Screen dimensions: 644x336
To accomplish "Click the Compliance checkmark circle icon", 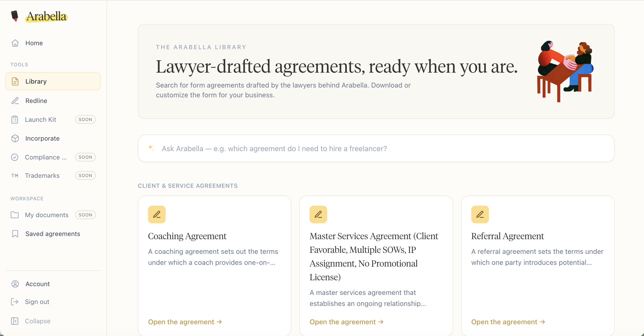I will [15, 157].
